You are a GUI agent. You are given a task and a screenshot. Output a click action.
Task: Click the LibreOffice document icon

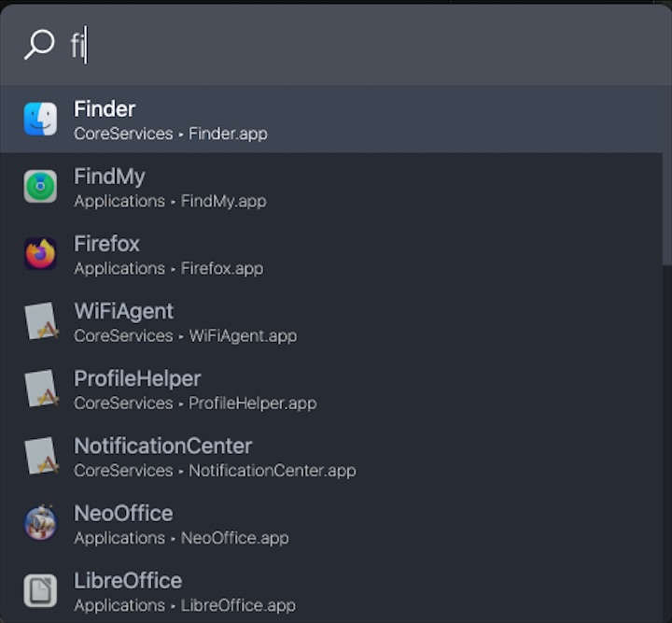(x=40, y=590)
